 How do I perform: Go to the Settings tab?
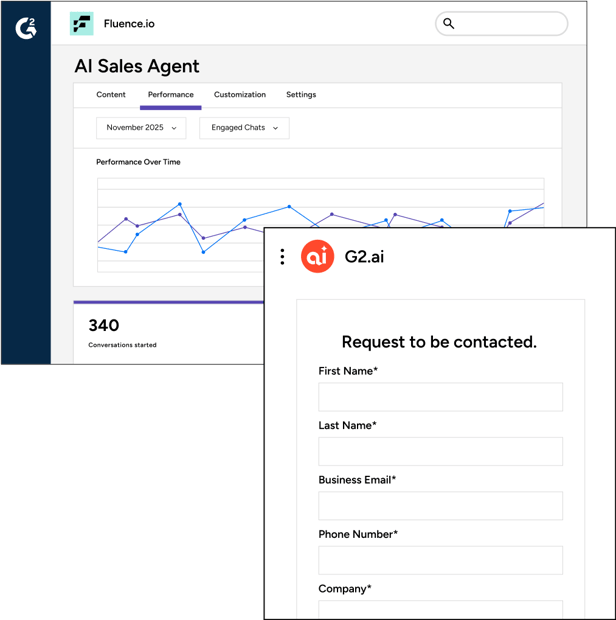[x=301, y=95]
